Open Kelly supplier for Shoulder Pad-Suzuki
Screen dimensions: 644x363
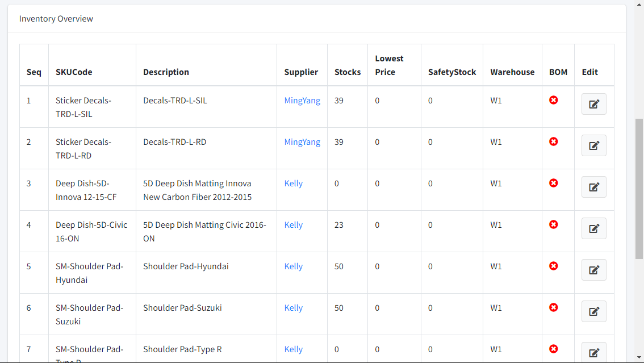[293, 308]
